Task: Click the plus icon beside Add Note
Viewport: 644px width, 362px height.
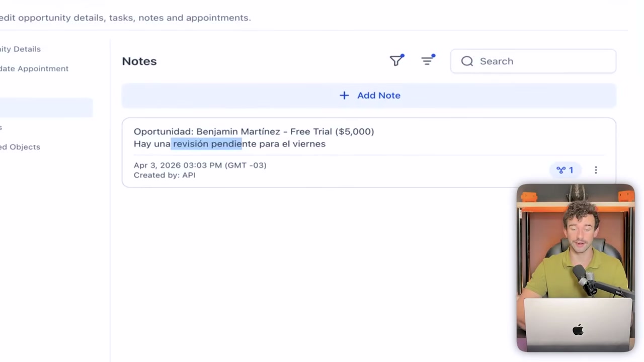Action: 344,96
